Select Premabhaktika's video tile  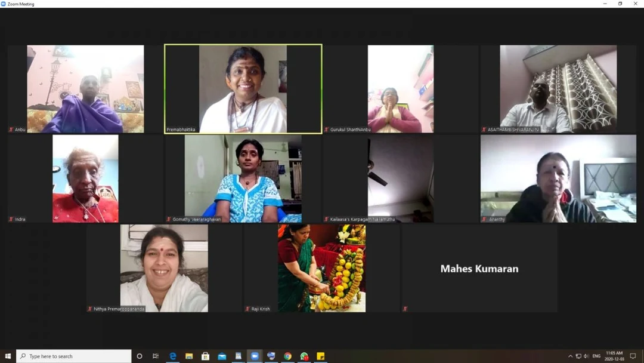[243, 89]
